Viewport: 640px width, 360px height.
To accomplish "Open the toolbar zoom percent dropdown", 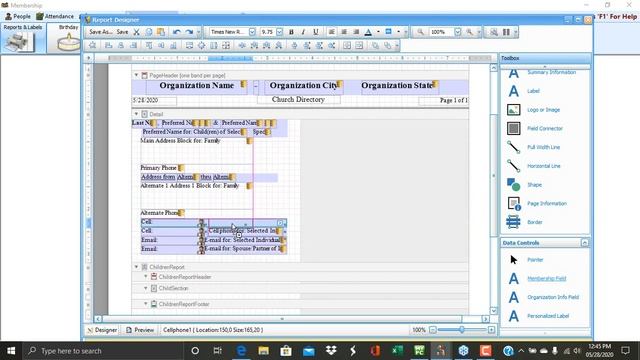I will [458, 32].
